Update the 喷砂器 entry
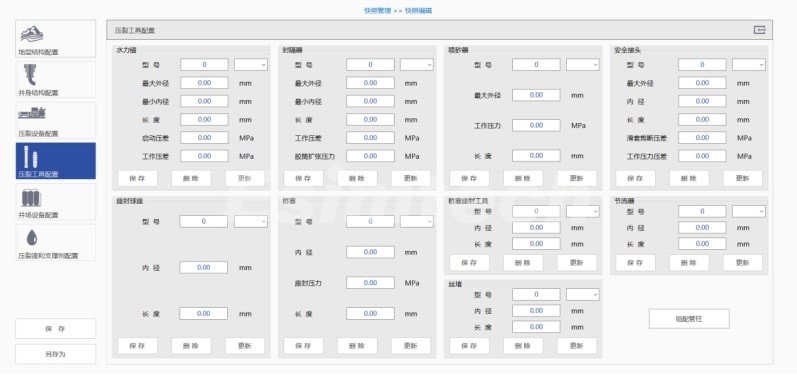 pyautogui.click(x=577, y=178)
